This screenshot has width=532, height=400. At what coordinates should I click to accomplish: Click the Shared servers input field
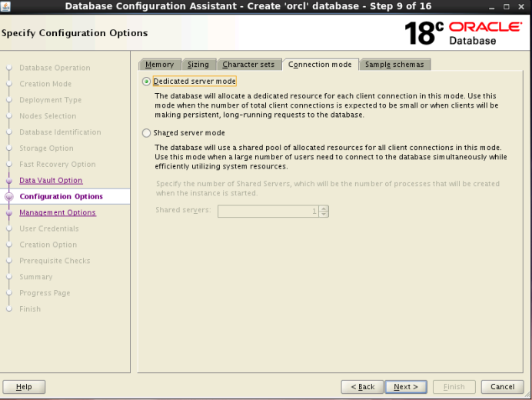click(268, 212)
